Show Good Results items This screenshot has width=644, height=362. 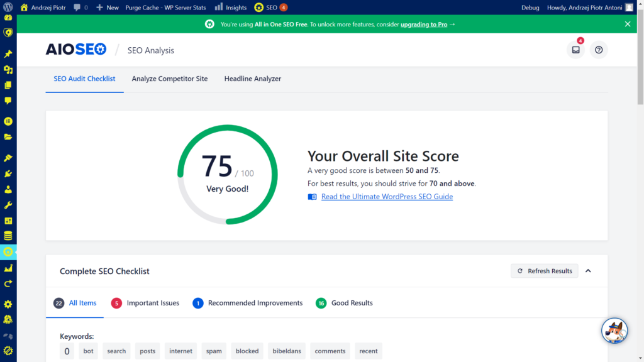click(344, 303)
